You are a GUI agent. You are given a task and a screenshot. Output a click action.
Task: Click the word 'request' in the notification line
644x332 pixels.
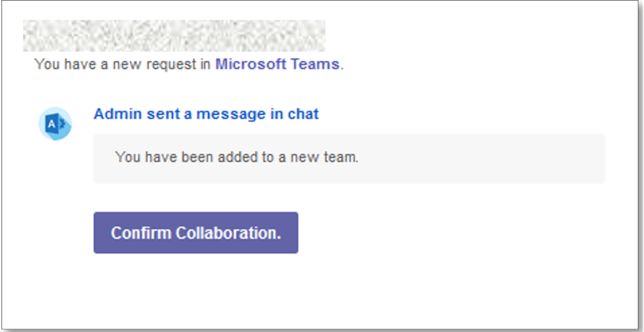pos(172,64)
